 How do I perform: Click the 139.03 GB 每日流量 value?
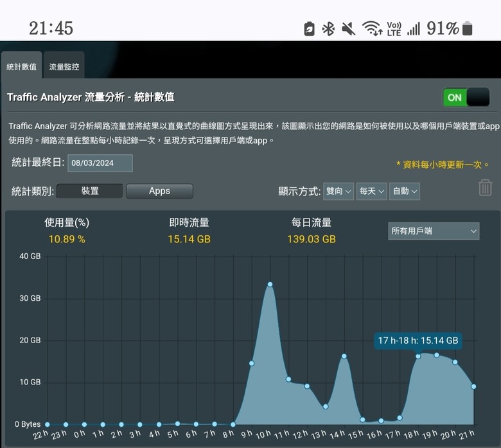pos(312,239)
